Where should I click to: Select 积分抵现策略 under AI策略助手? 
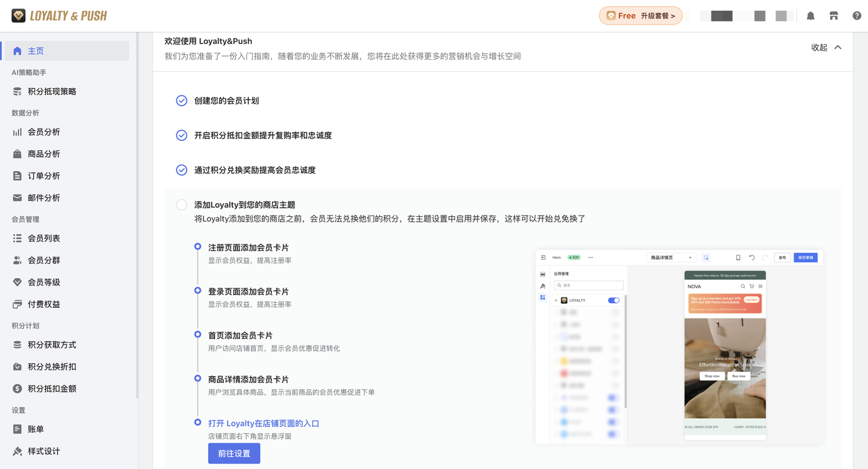click(x=52, y=91)
